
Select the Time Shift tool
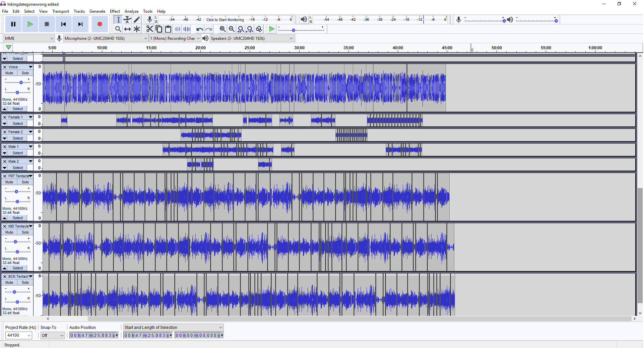(x=127, y=29)
